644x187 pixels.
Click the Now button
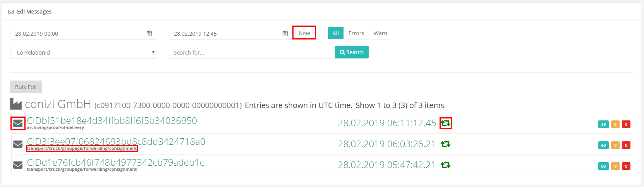click(304, 33)
